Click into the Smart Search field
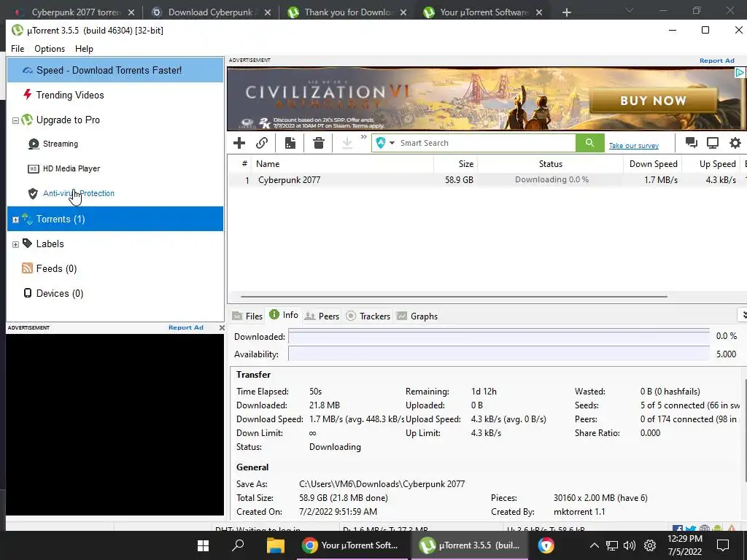Viewport: 747px width, 560px height. pos(486,143)
